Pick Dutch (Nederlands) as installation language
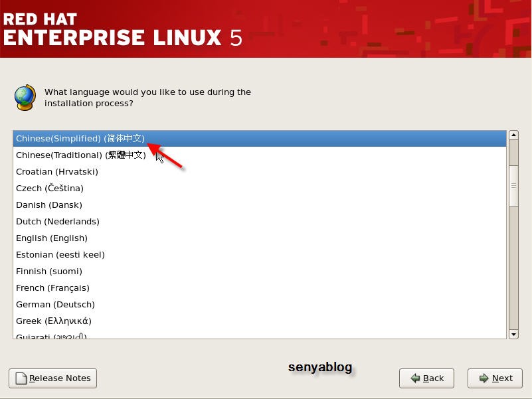Viewport: 532px width, 399px height. pos(260,222)
